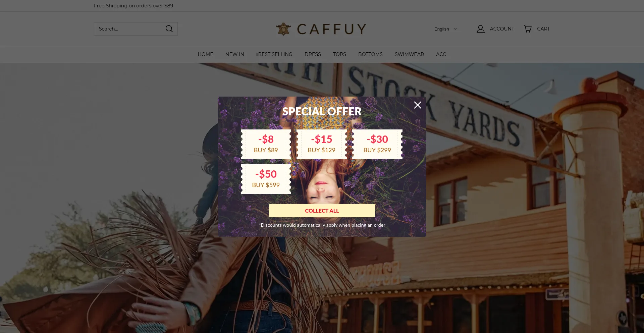Click the language chevron arrow
Image resolution: width=644 pixels, height=333 pixels.
pos(455,29)
